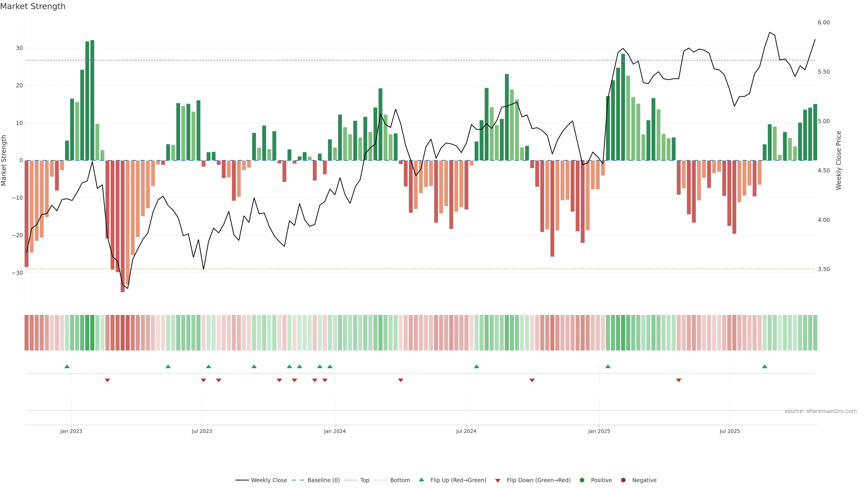This screenshot has width=868, height=488.
Task: Click Flip Up green triangle legend icon
Action: (x=421, y=480)
